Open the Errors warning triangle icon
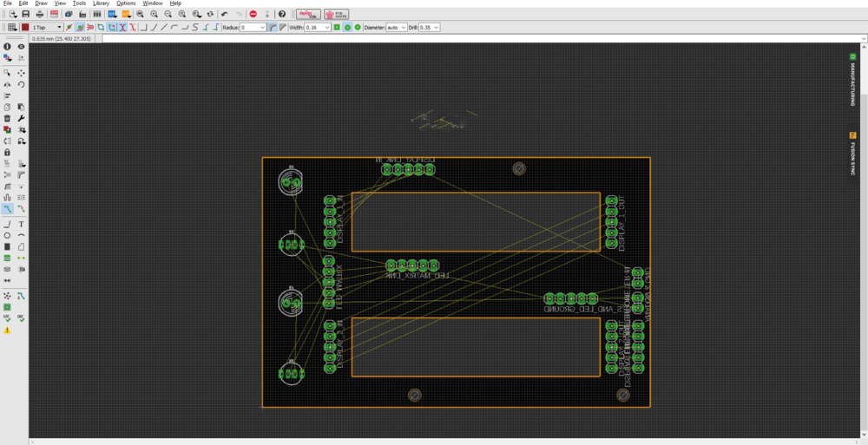Image resolution: width=868 pixels, height=445 pixels. coord(7,330)
